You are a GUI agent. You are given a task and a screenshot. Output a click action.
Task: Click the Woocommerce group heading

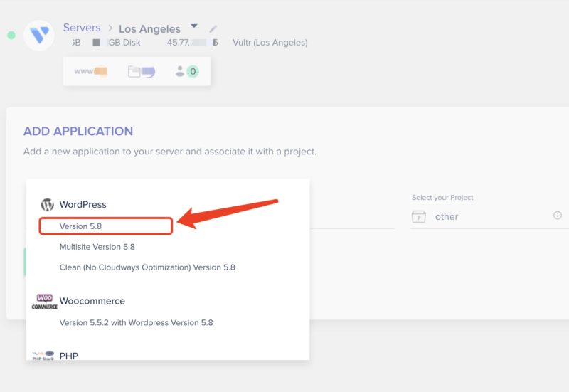(x=92, y=301)
